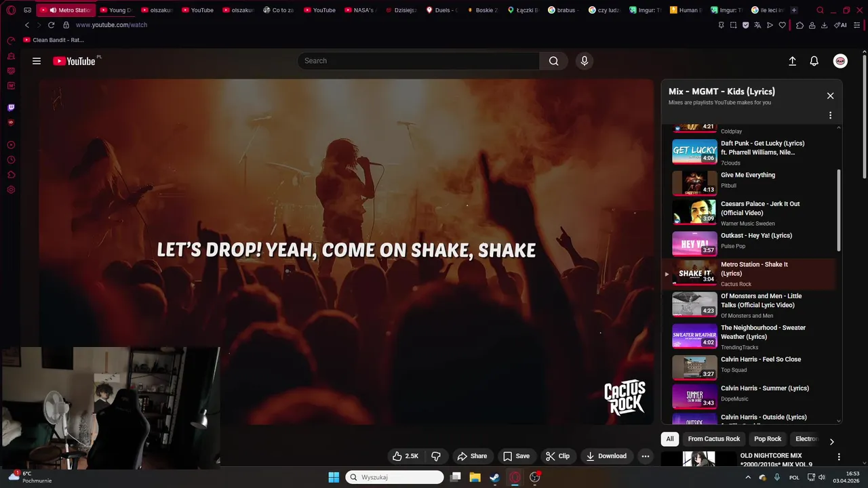Click the YouTube search magnifier button
Screen dimensions: 868x488
coord(554,61)
